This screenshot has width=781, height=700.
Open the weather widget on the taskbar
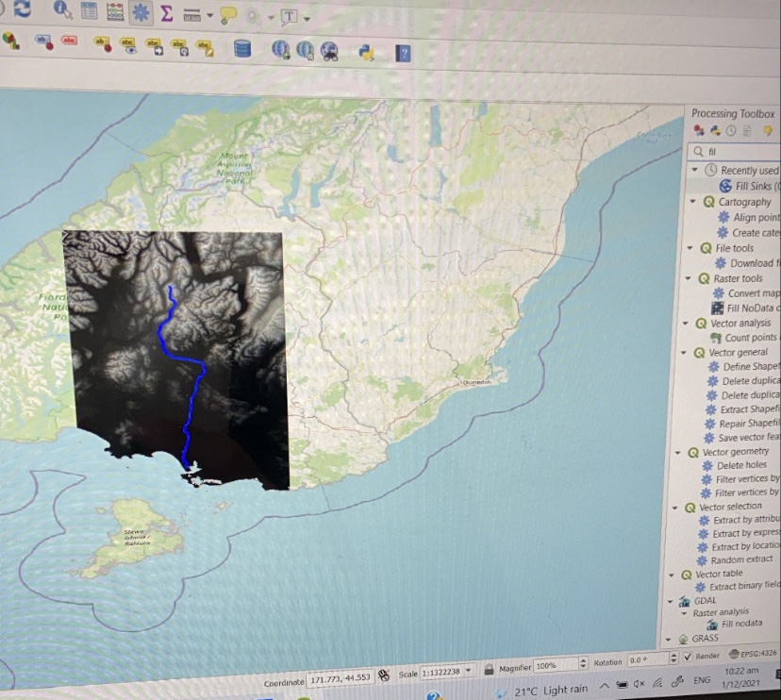543,691
